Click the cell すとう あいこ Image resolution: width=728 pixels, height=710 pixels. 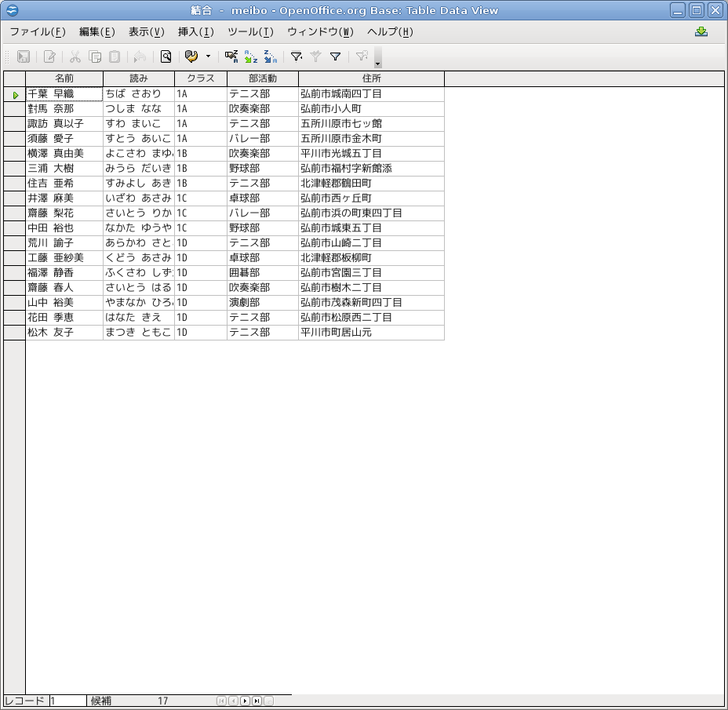[139, 139]
